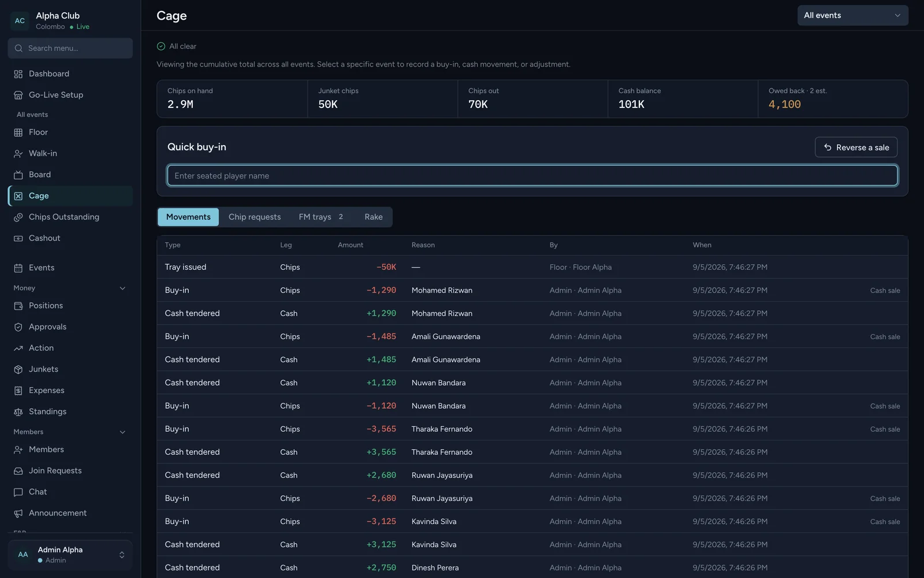
Task: Click the Dinesh Perera name cell
Action: pyautogui.click(x=435, y=568)
